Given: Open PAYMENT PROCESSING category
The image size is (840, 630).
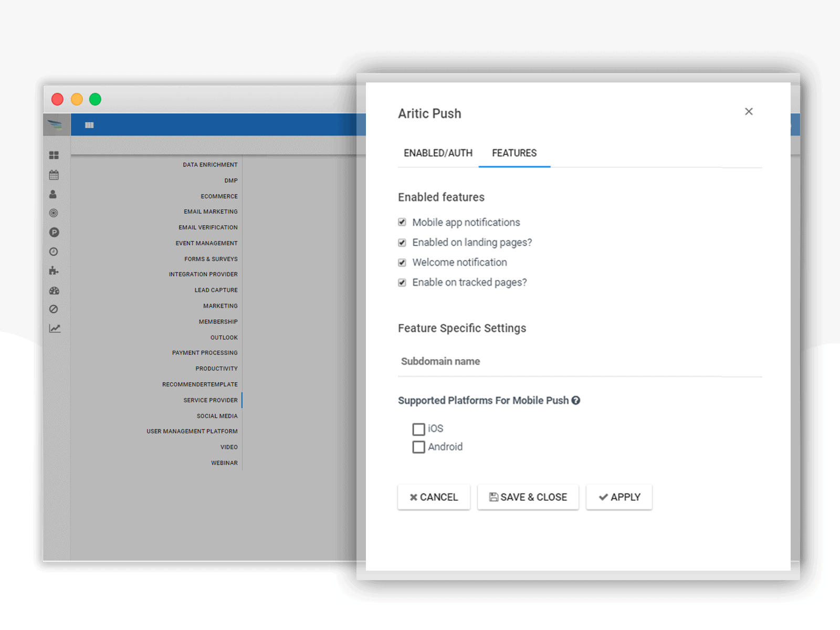Looking at the screenshot, I should point(205,353).
